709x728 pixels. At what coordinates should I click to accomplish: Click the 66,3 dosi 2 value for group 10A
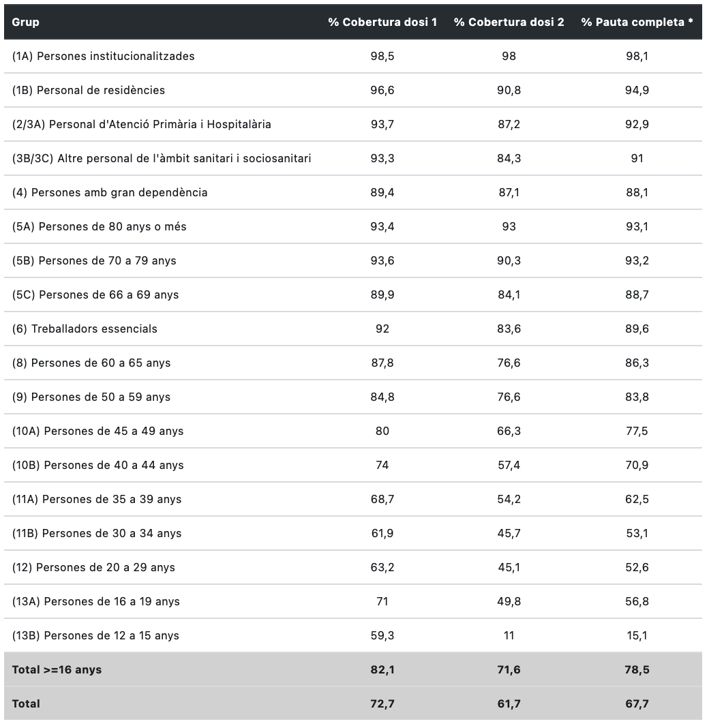[x=509, y=431]
